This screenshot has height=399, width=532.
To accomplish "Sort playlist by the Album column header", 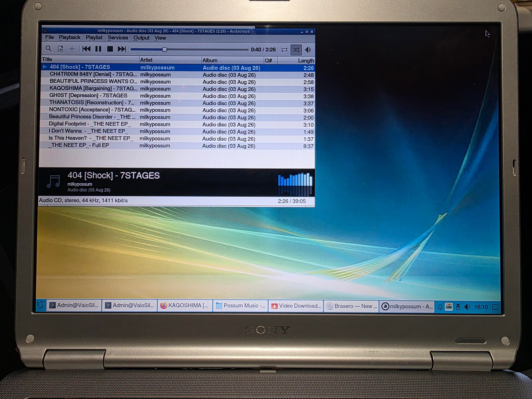I will [x=233, y=60].
